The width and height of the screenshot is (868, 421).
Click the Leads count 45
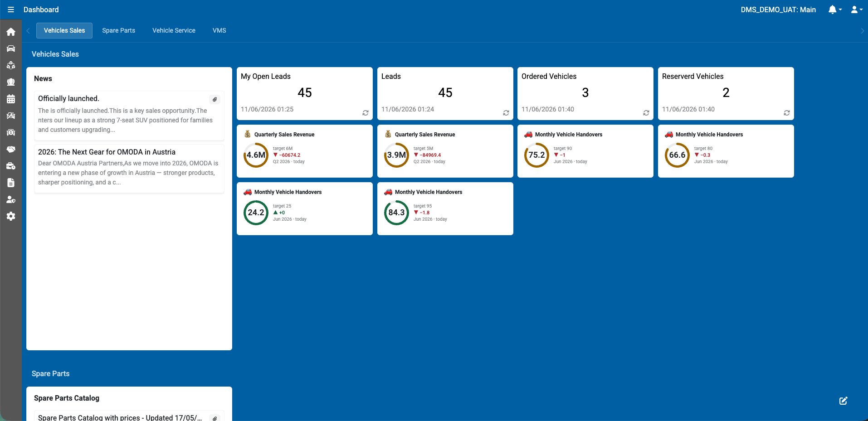click(x=445, y=93)
